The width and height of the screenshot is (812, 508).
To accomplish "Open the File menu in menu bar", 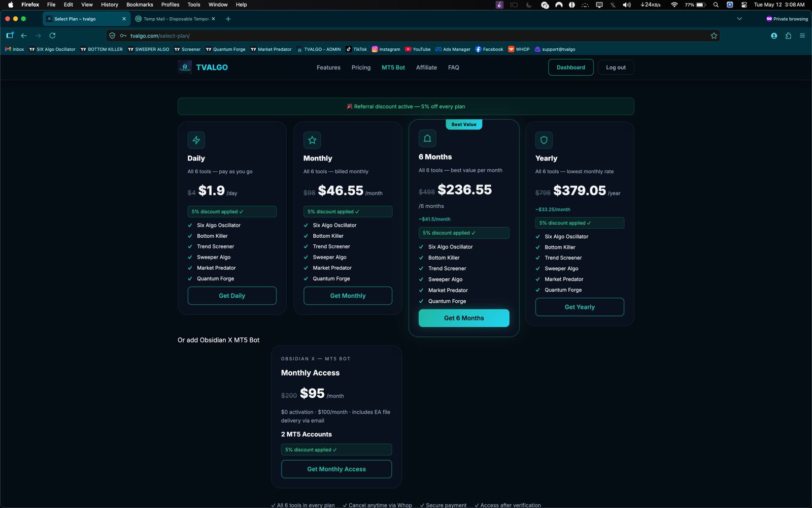I will (x=51, y=5).
